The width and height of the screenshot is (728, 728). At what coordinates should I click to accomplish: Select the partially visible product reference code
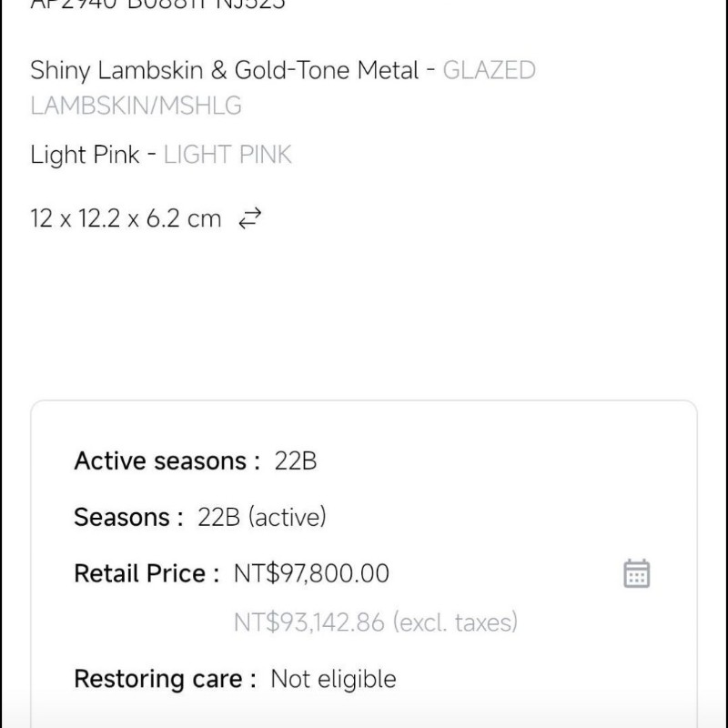157,5
